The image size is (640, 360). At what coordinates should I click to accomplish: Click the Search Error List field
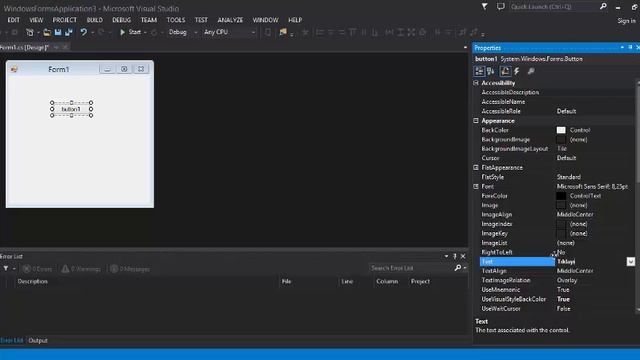410,268
